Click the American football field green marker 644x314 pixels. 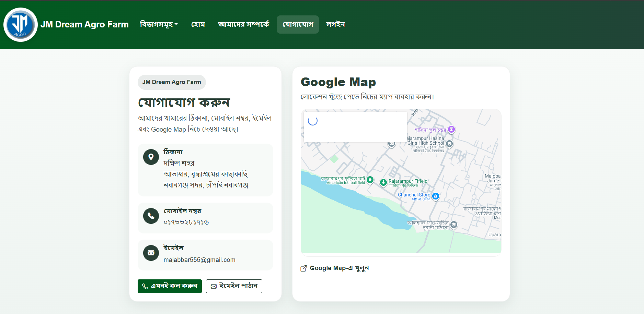[370, 180]
